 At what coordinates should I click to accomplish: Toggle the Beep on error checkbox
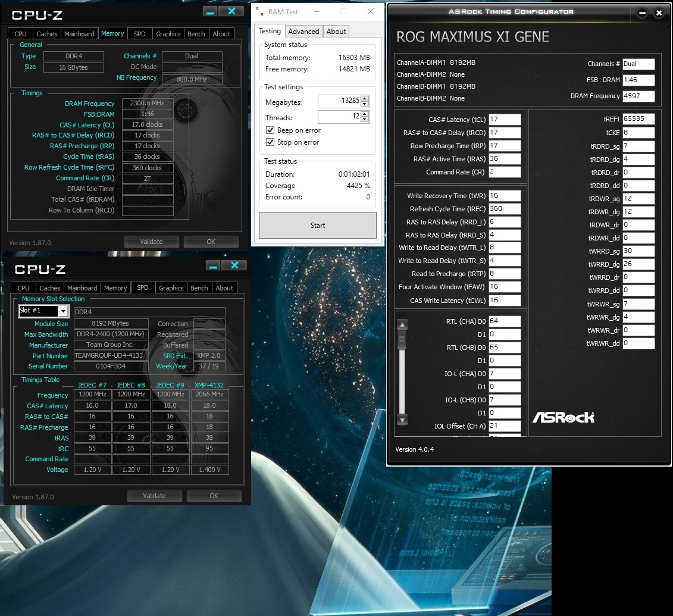coord(270,130)
